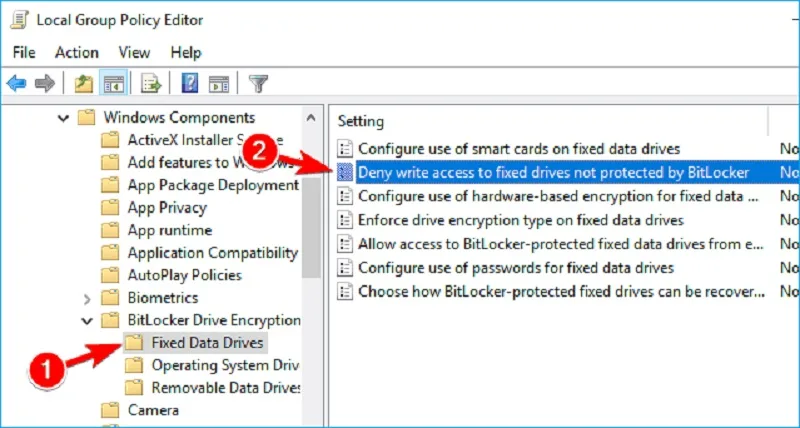The image size is (800, 428).
Task: Click policy icon beside Configure use of smart cards
Action: point(345,149)
